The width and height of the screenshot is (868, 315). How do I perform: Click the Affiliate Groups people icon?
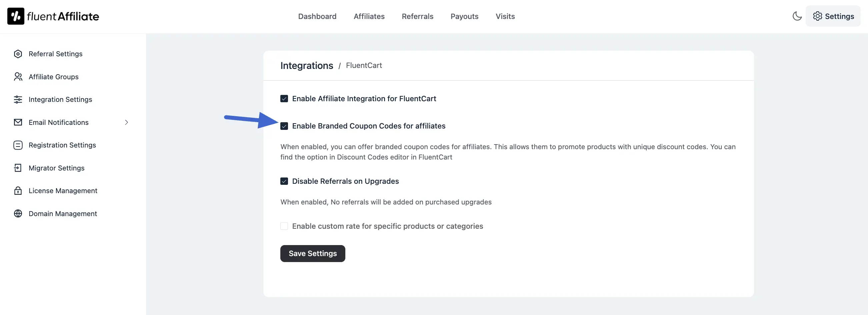[18, 77]
